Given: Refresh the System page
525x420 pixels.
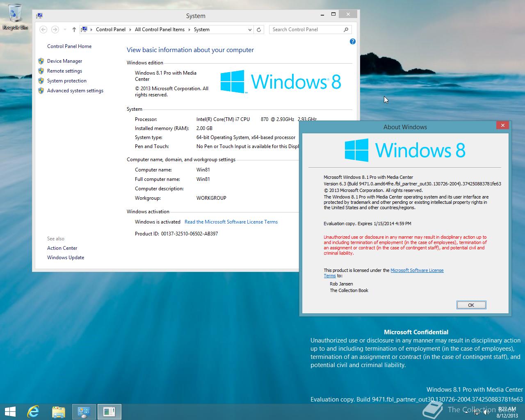Looking at the screenshot, I should click(x=258, y=30).
